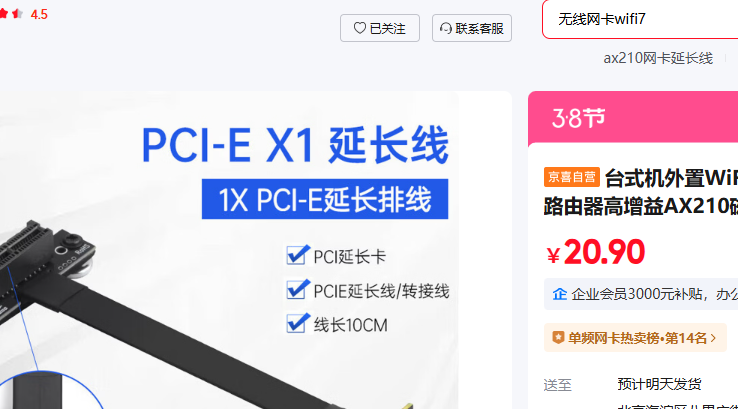This screenshot has height=409, width=738.
Task: Click the checkbox beside PCI延长卡
Action: point(297,255)
